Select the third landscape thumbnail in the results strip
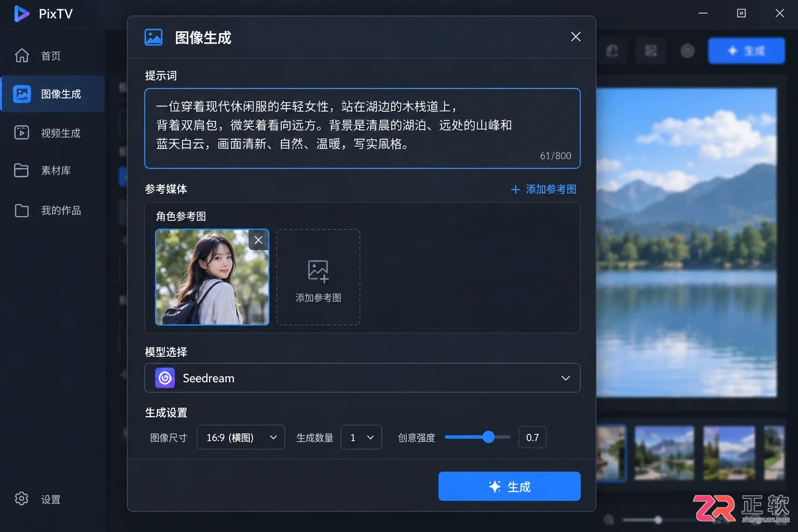This screenshot has width=798, height=532. pos(729,453)
